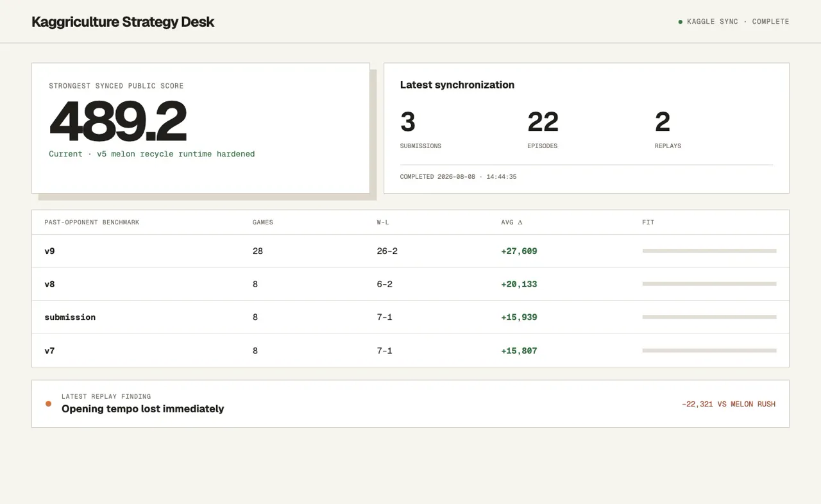The image size is (821, 504).
Task: Click the W-L column header
Action: tap(383, 223)
